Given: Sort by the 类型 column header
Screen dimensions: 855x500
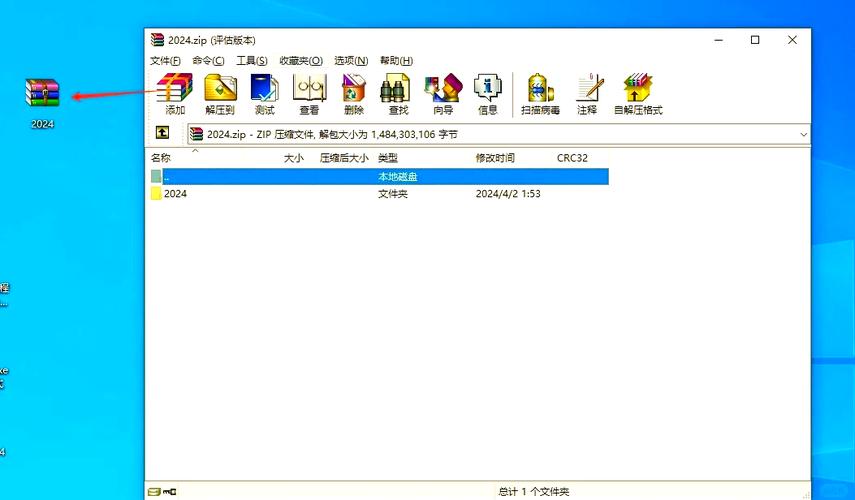Looking at the screenshot, I should click(x=388, y=158).
